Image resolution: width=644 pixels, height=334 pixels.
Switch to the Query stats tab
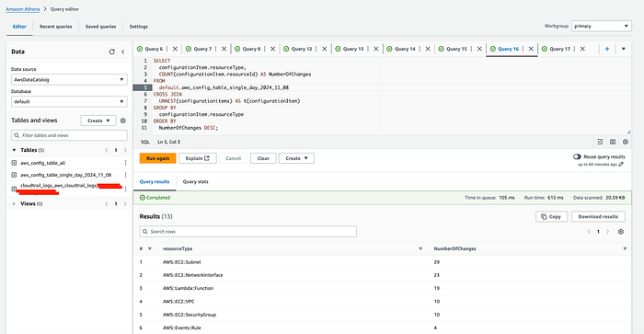click(195, 181)
